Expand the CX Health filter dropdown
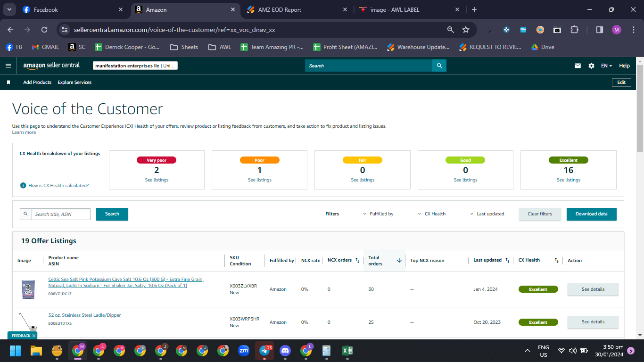644x362 pixels. 432,214
